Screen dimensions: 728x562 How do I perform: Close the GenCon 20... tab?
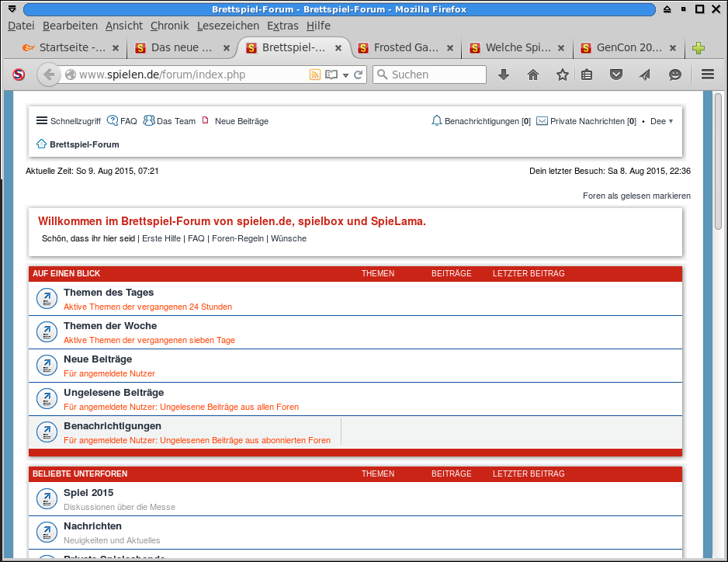point(673,48)
